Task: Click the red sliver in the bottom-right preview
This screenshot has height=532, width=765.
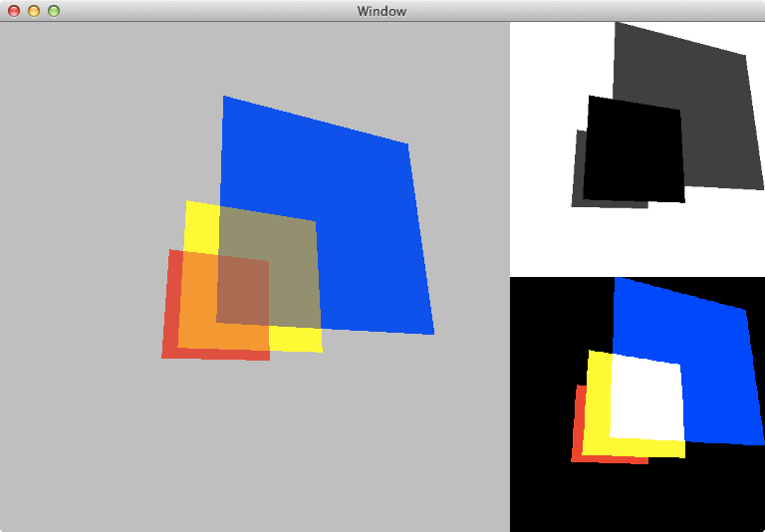Action: click(x=577, y=424)
